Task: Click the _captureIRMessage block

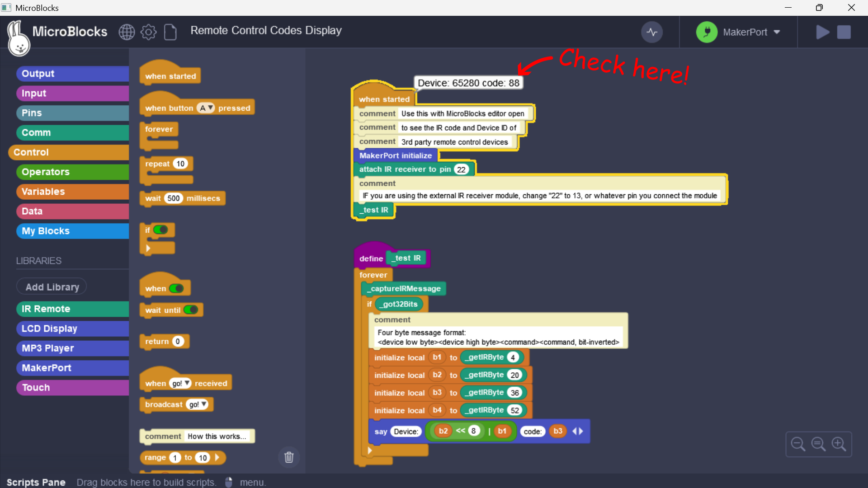Action: 404,289
